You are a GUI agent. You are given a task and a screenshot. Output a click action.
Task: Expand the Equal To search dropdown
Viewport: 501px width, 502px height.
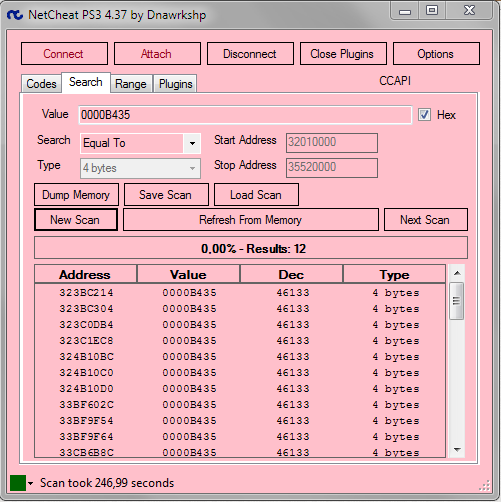(192, 143)
